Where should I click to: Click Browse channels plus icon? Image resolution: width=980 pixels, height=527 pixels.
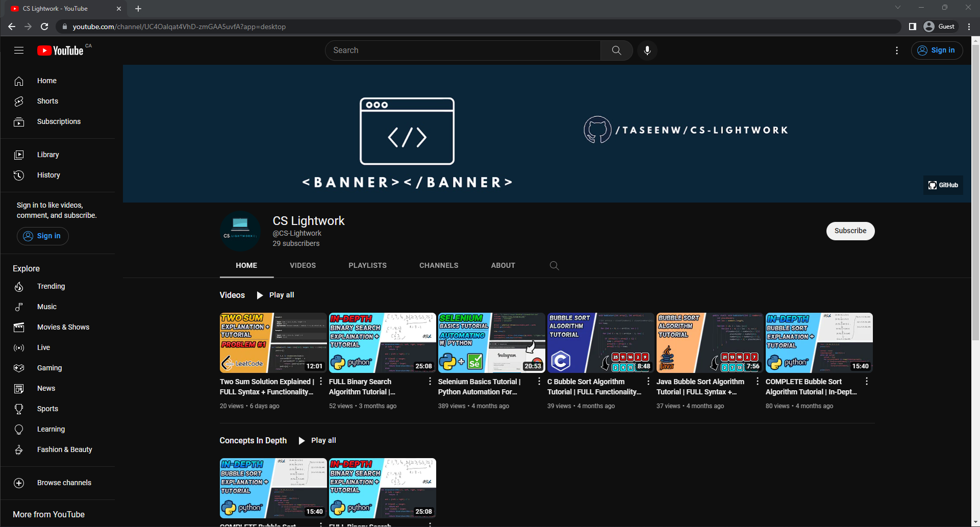[19, 483]
